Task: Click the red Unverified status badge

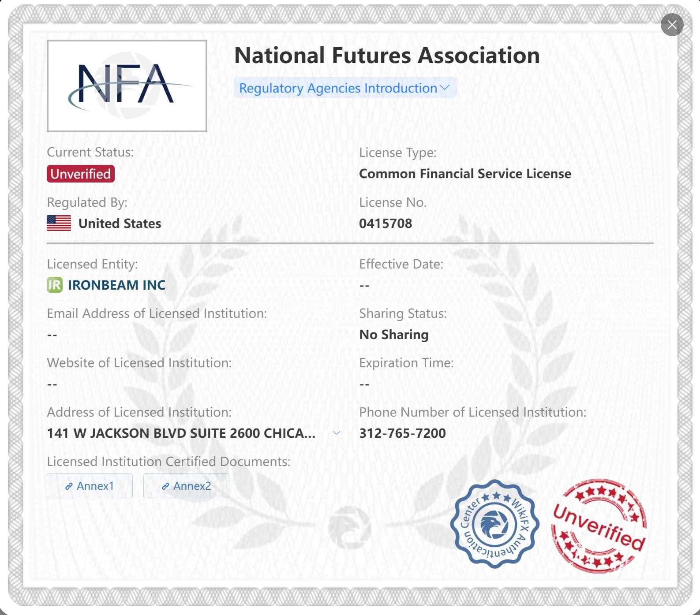Action: (x=81, y=174)
